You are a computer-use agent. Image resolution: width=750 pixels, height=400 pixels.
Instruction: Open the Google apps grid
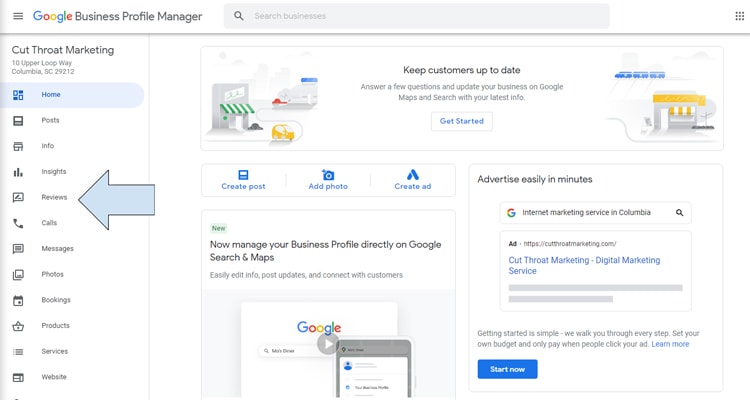tap(739, 16)
